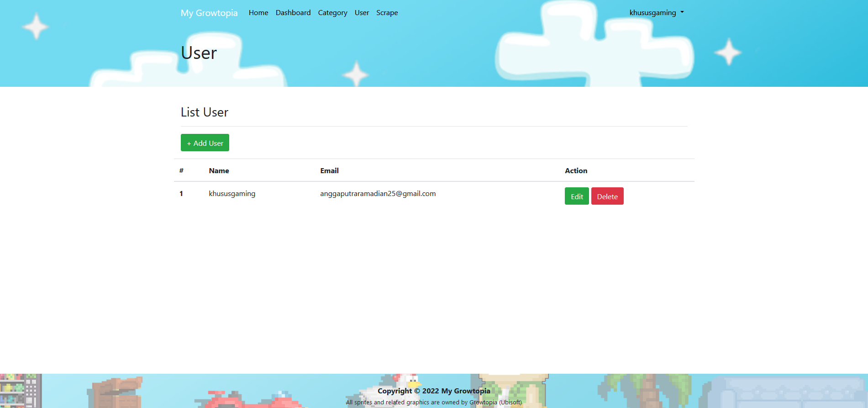
Task: Click the # column header
Action: pyautogui.click(x=181, y=170)
